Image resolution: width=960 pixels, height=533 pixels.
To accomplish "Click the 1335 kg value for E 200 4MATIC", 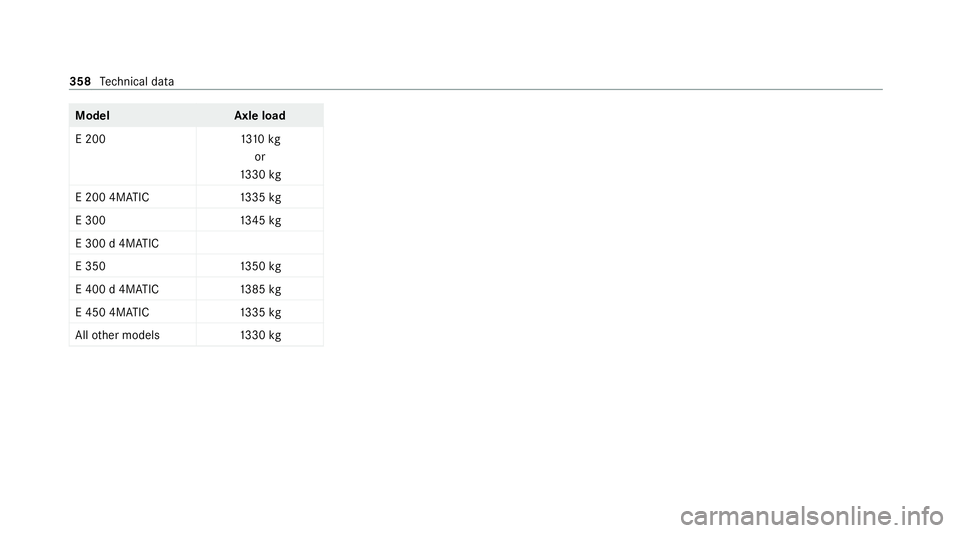I will coord(260,197).
